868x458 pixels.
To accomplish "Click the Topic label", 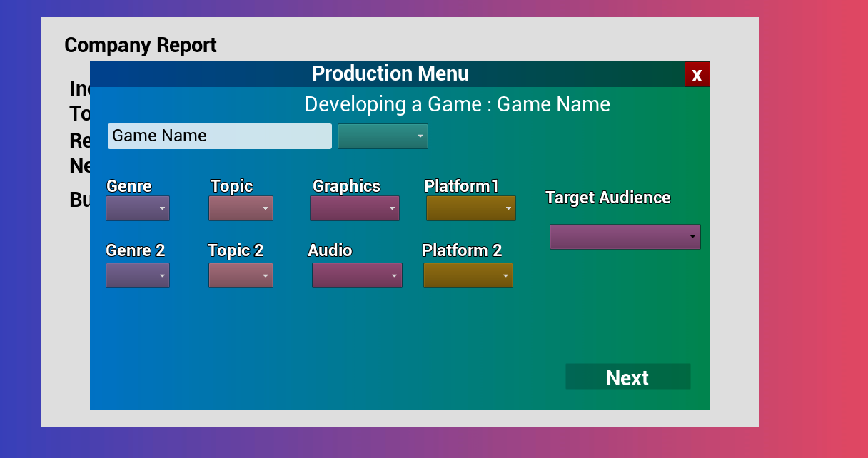I will tap(232, 186).
